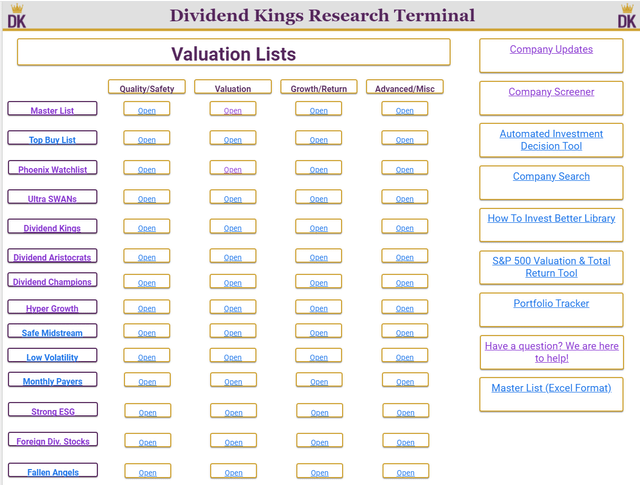Open Top Buy List Advanced/Misc
This screenshot has width=640, height=485.
404,138
